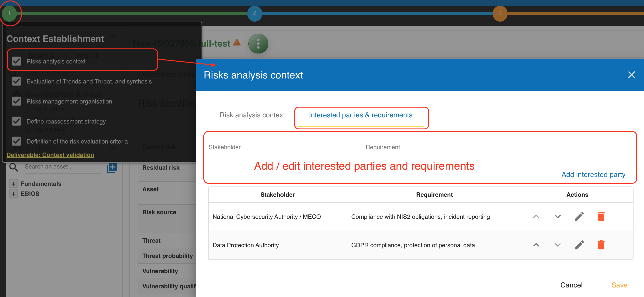Select the EBIOS library item

(30, 194)
